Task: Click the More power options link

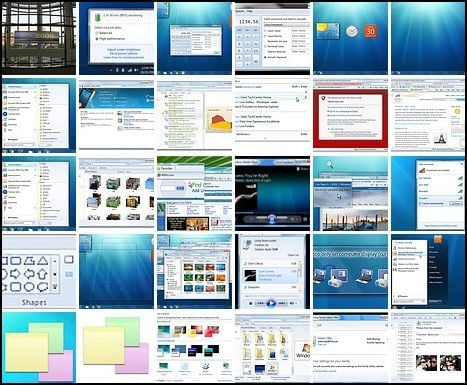Action: 123,53
